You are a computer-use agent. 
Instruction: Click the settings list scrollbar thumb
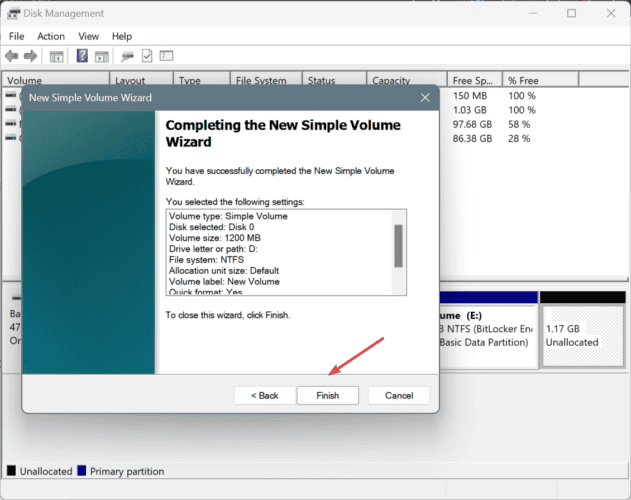point(398,246)
